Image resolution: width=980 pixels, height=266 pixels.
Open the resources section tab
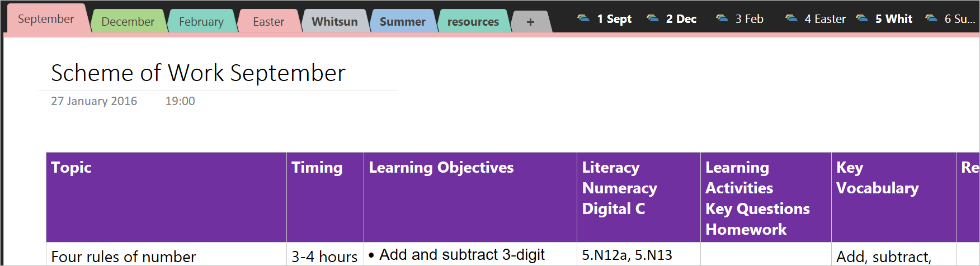coord(473,22)
